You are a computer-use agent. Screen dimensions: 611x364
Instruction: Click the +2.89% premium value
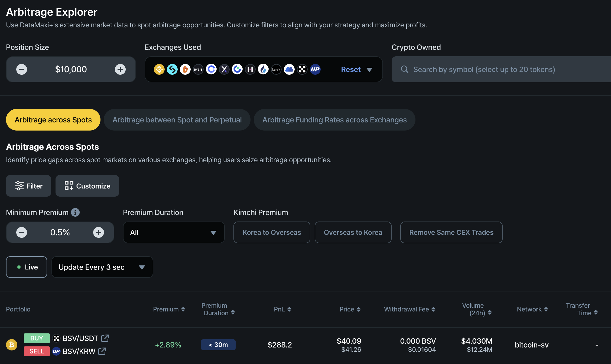point(168,345)
